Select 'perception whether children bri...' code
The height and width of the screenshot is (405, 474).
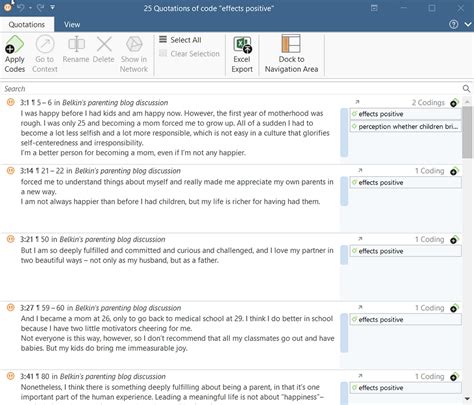[x=406, y=127]
